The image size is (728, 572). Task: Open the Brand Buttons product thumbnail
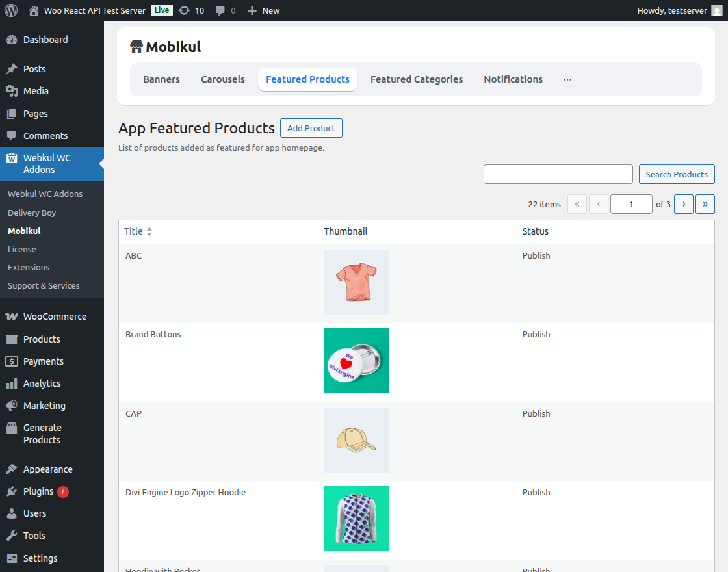[x=356, y=361]
